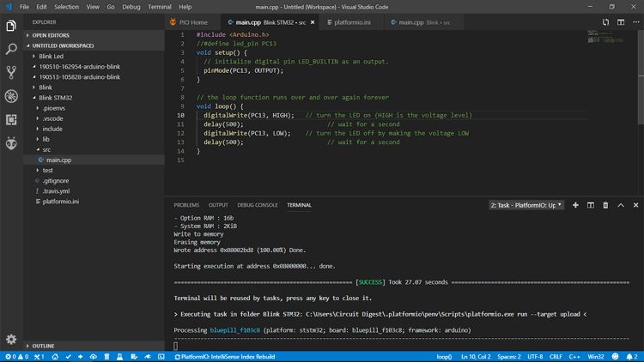Expand the include folder
644x362 pixels.
tap(94, 129)
